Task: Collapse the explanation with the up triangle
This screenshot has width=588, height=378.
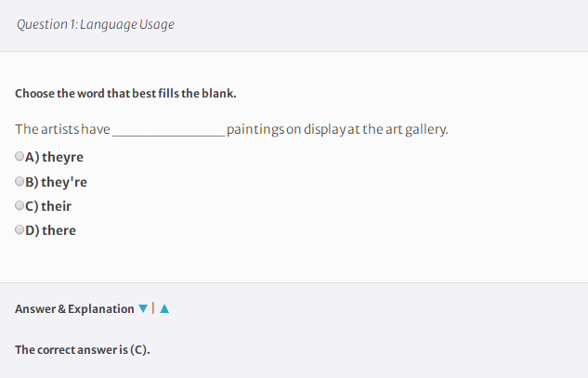Action: (164, 308)
